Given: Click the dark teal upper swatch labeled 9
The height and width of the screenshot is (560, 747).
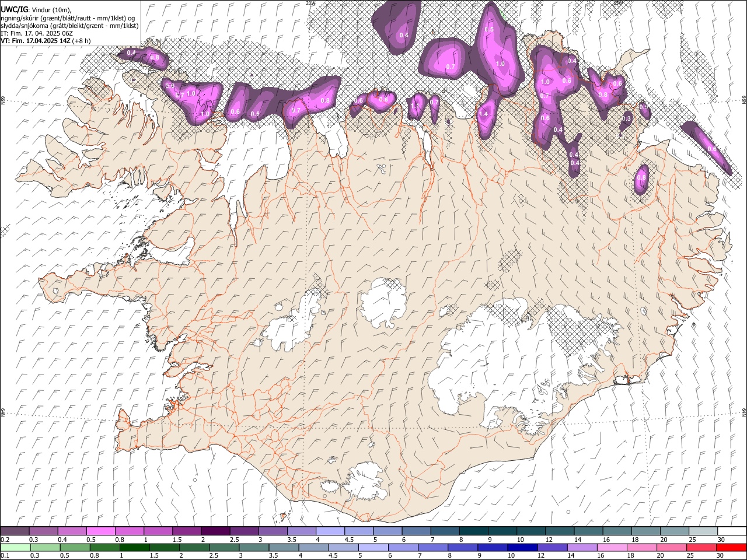Looking at the screenshot, I should click(502, 531).
